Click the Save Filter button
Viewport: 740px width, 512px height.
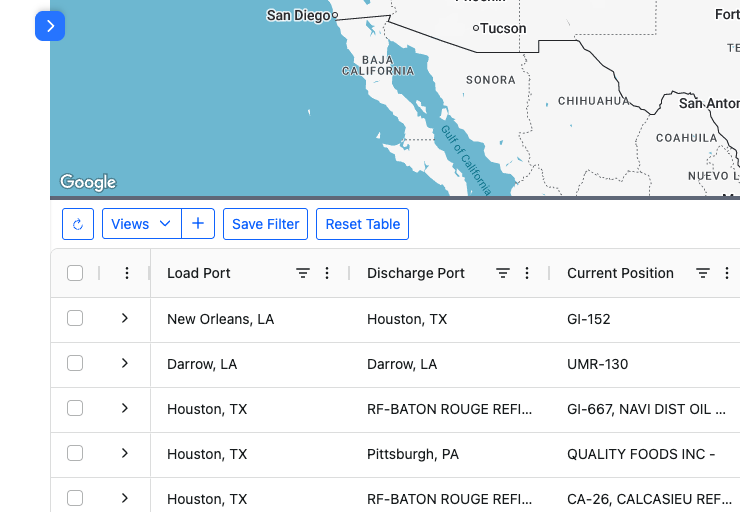pos(265,224)
